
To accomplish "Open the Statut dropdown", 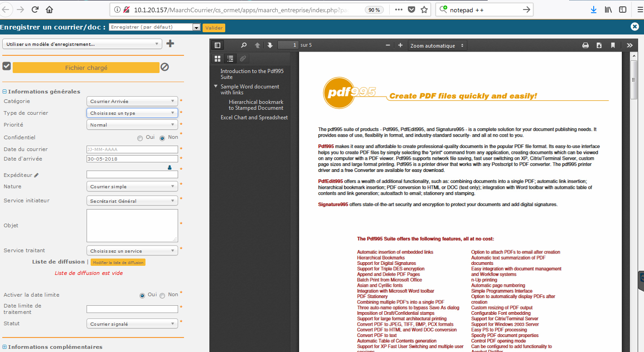I will pos(132,324).
